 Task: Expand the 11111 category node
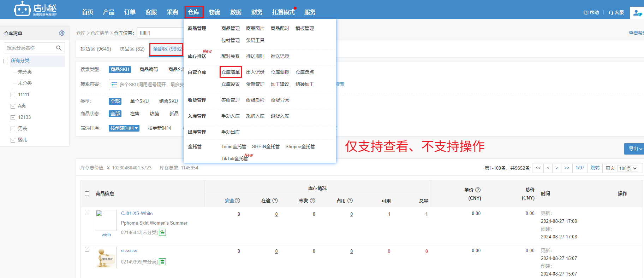(13, 95)
